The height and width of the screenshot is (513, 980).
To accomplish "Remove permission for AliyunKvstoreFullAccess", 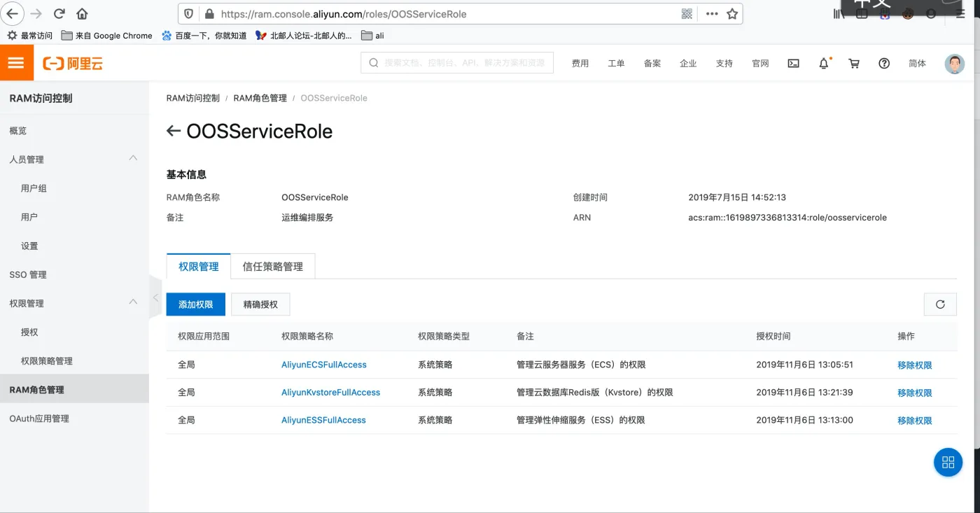I will pos(915,393).
